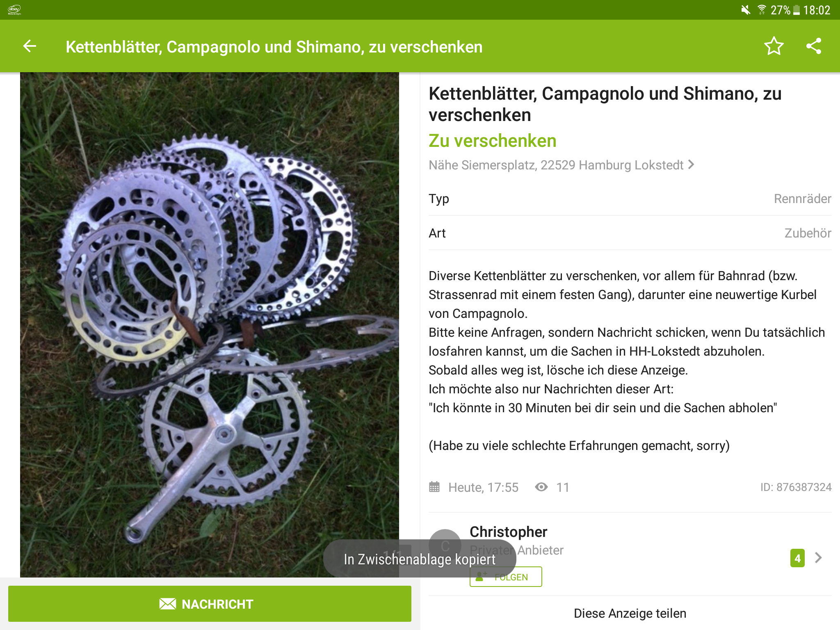Tap the eBay Kleinanzeigen notification icon
Viewport: 840px width, 630px height.
(14, 10)
